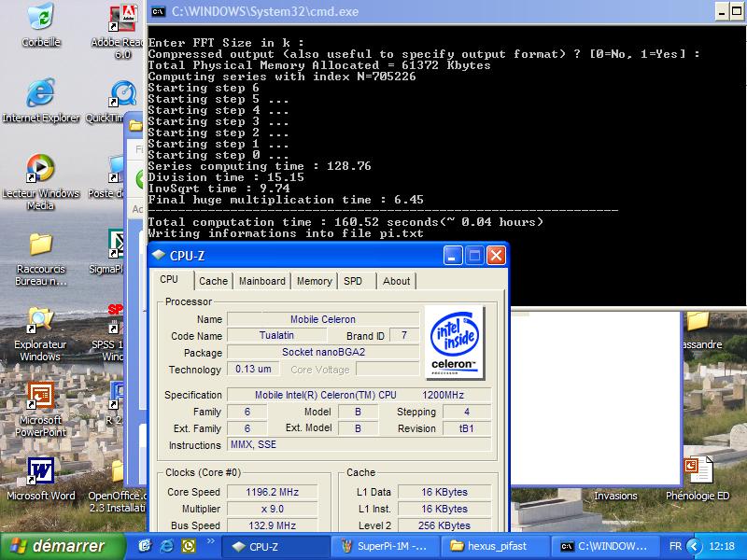Viewport: 747px width, 560px height.
Task: Expand the quick launch chevron
Action: point(211,541)
